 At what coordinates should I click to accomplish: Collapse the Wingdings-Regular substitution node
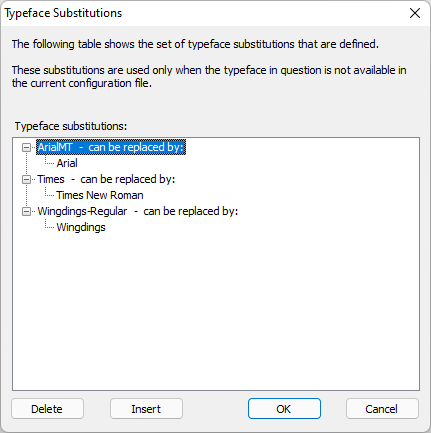pyautogui.click(x=26, y=211)
